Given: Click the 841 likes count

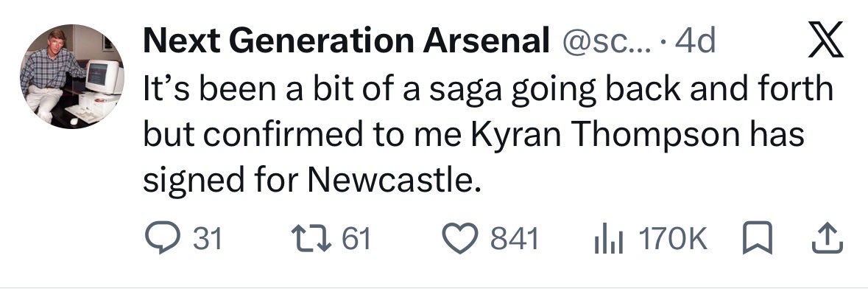Looking at the screenshot, I should coord(515,239).
